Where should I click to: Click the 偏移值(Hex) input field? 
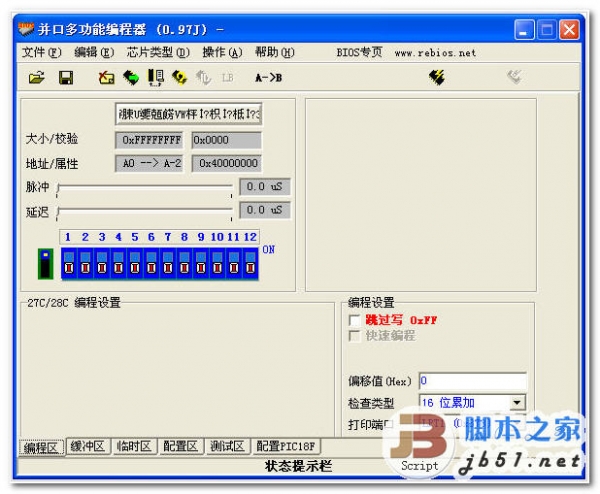[473, 381]
